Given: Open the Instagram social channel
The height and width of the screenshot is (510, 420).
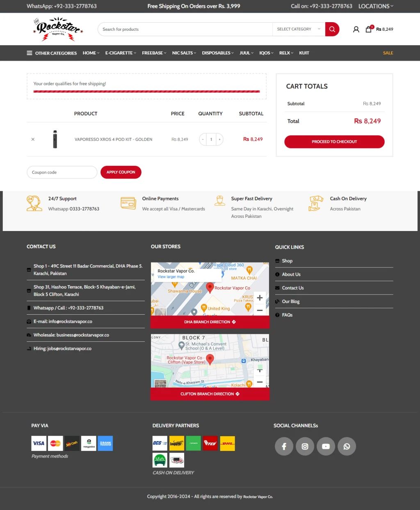Looking at the screenshot, I should click(305, 446).
